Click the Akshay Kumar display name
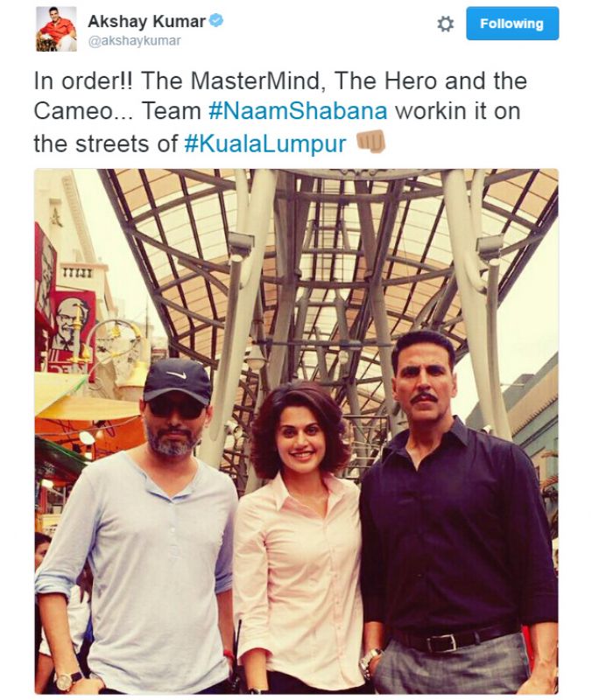This screenshot has height=700, width=592. [146, 21]
